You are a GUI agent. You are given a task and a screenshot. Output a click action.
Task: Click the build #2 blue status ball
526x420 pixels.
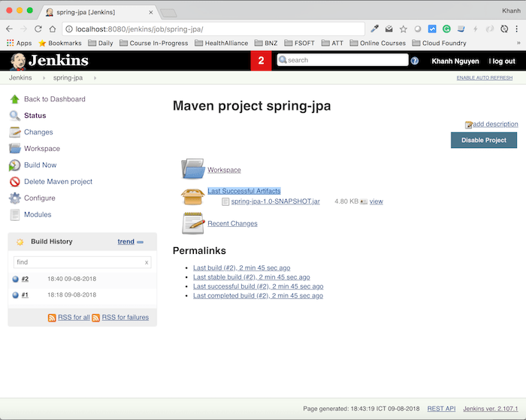click(x=16, y=279)
